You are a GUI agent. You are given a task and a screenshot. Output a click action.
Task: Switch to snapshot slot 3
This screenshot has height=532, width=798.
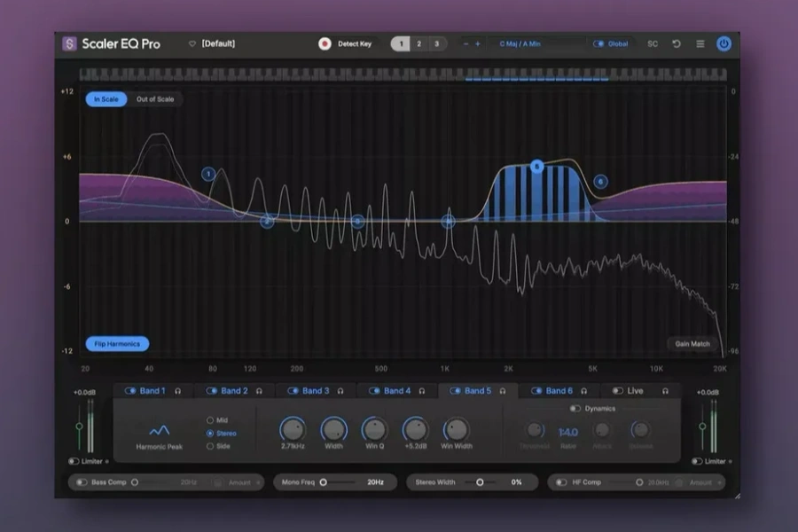pos(436,43)
